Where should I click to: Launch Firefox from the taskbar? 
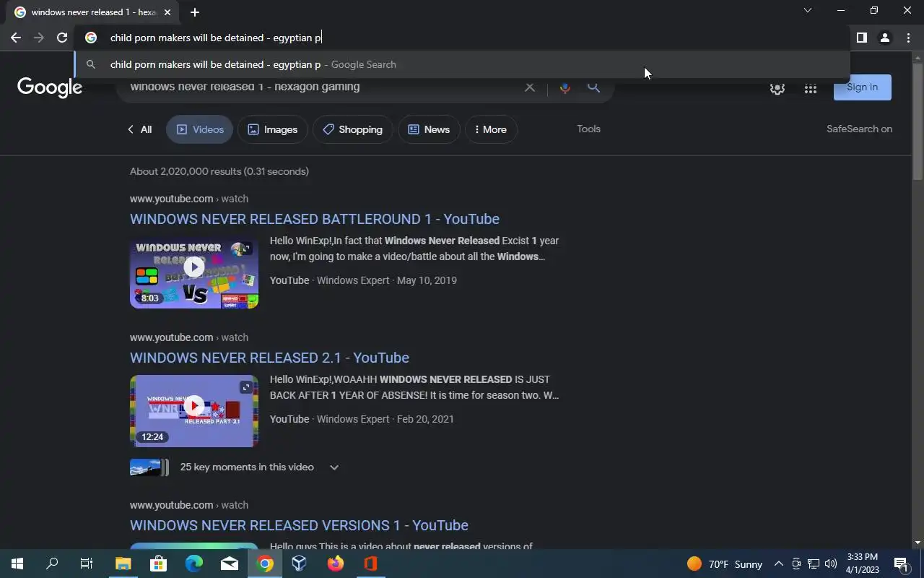point(335,564)
